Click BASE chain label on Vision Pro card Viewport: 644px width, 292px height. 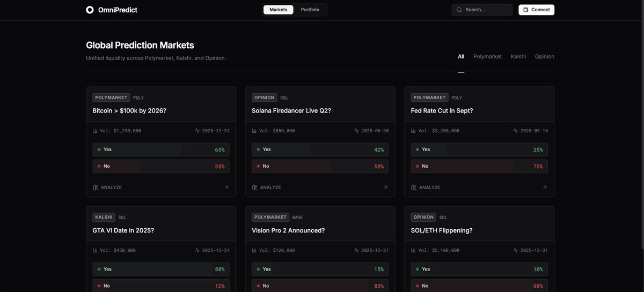tap(298, 218)
